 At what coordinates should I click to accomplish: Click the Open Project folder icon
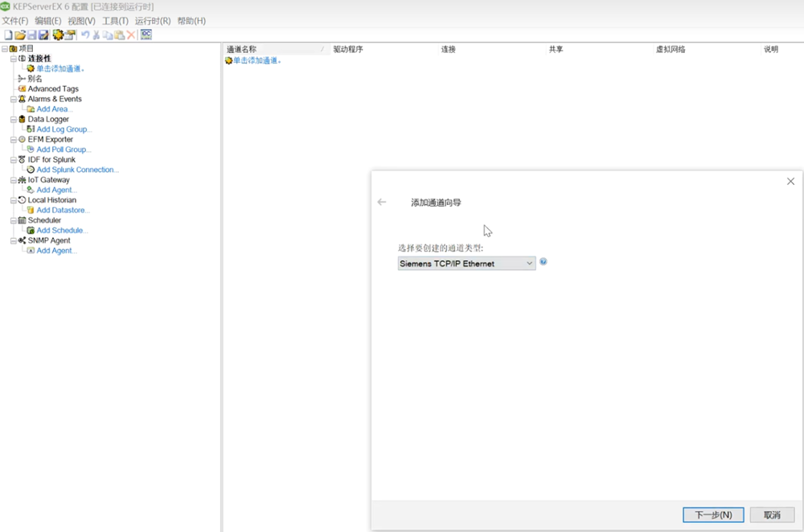tap(20, 35)
